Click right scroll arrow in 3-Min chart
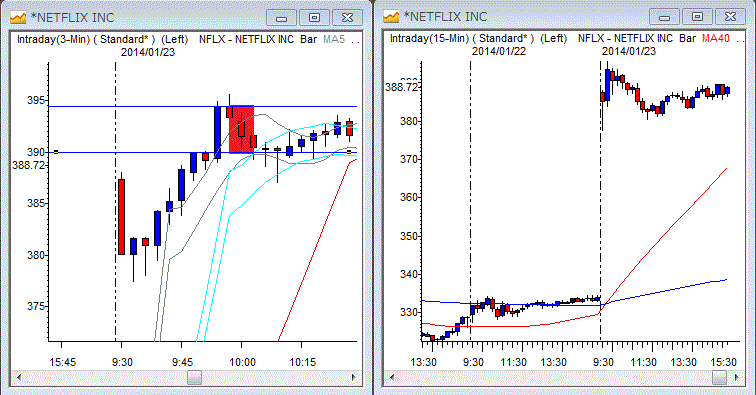Screen dimensions: 756x395 pos(353,378)
